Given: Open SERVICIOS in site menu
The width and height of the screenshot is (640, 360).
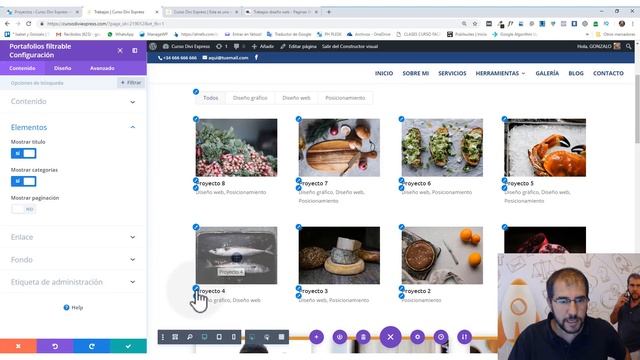Looking at the screenshot, I should [452, 73].
